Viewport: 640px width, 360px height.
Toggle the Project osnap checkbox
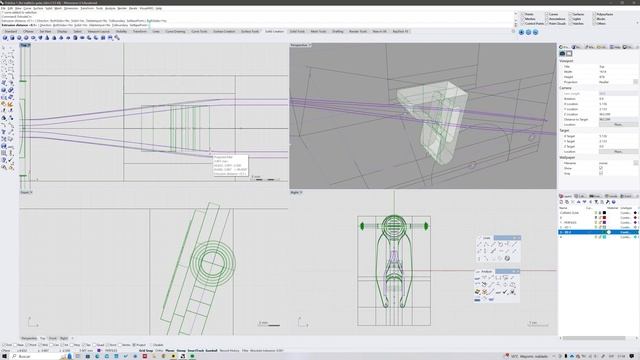(x=135, y=345)
